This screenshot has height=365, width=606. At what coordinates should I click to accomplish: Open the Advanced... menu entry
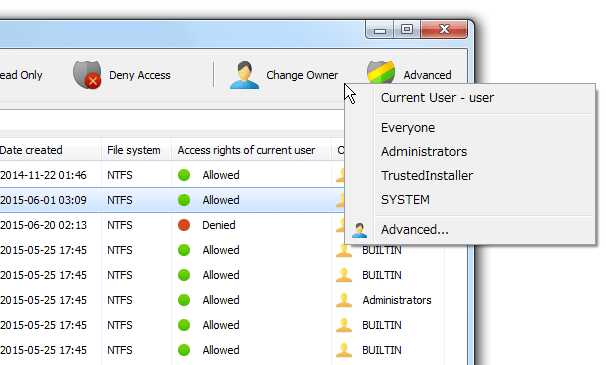[x=415, y=230]
